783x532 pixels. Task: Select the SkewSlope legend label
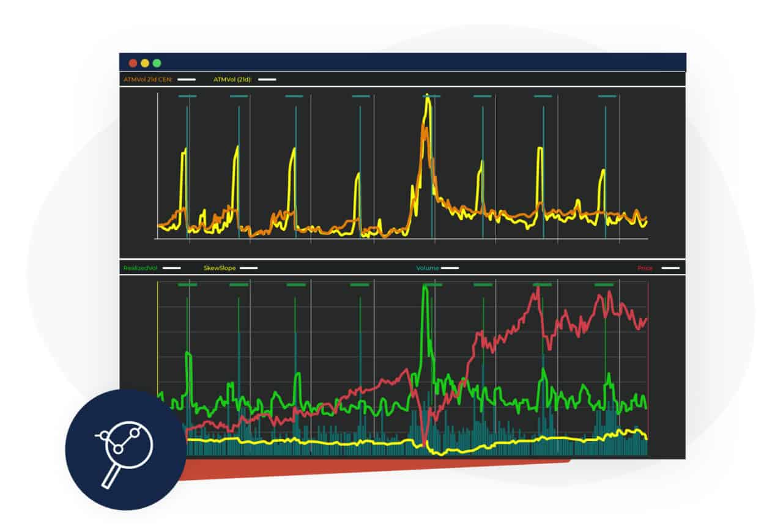(219, 268)
